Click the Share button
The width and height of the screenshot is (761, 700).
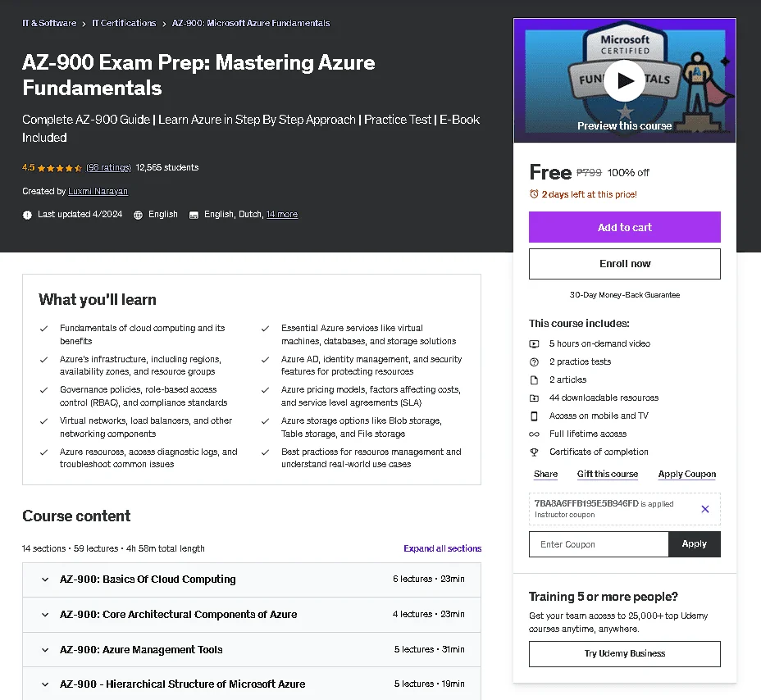click(x=545, y=474)
